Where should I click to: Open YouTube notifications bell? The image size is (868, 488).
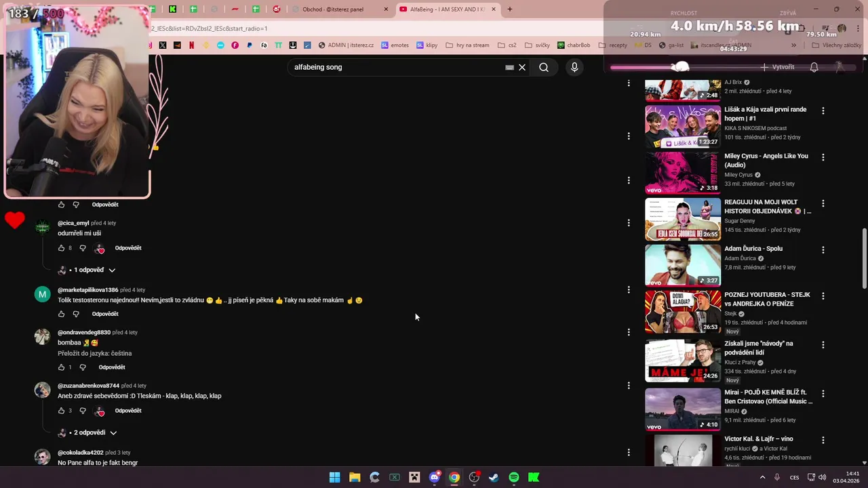814,67
